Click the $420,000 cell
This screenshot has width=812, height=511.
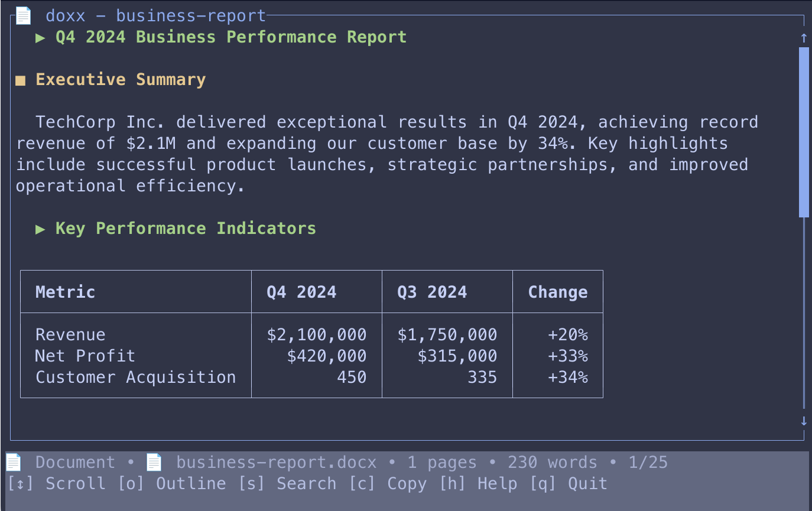[326, 356]
